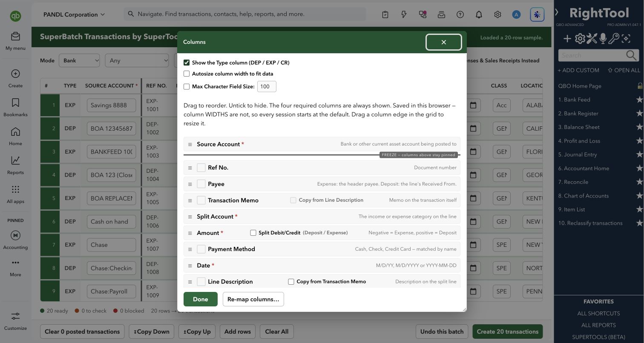The image size is (644, 343).
Task: Enable Split Debit/Credit checkbox
Action: [x=253, y=233]
